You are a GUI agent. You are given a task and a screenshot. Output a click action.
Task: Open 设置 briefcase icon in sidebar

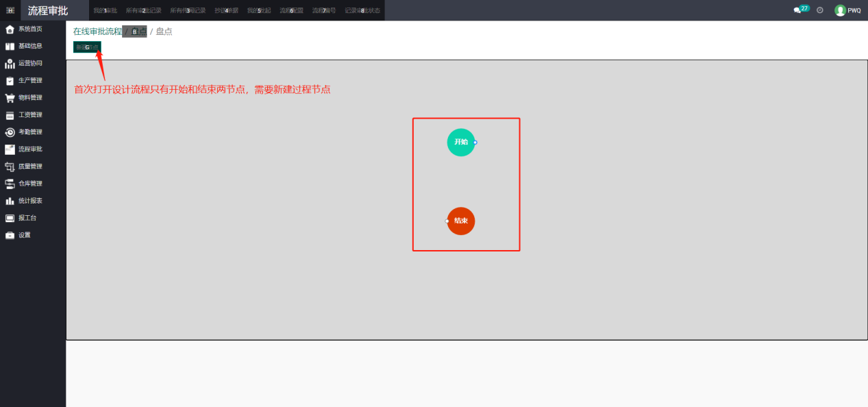tap(10, 235)
